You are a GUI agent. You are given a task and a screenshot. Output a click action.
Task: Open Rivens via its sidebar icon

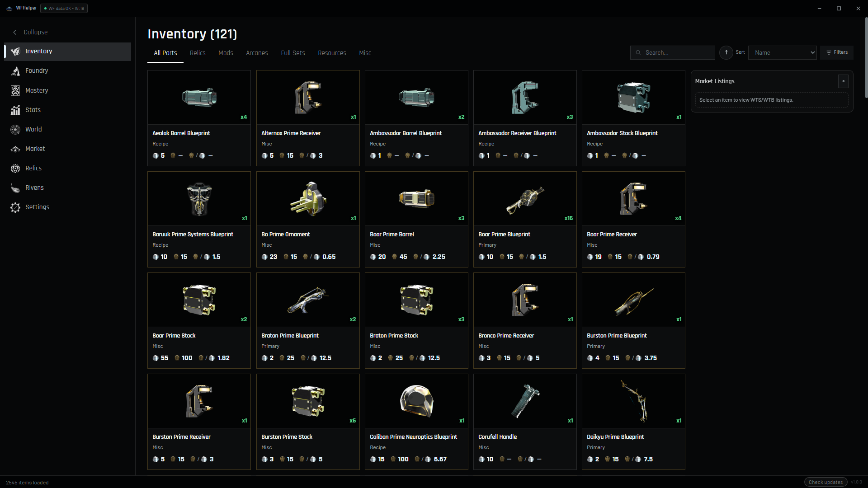pos(15,188)
